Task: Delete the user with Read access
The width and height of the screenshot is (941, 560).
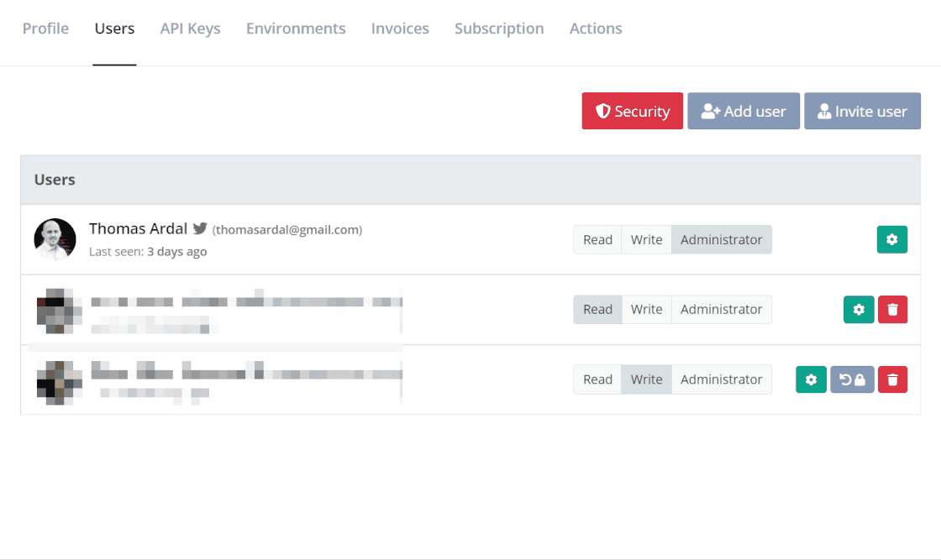Action: point(892,309)
